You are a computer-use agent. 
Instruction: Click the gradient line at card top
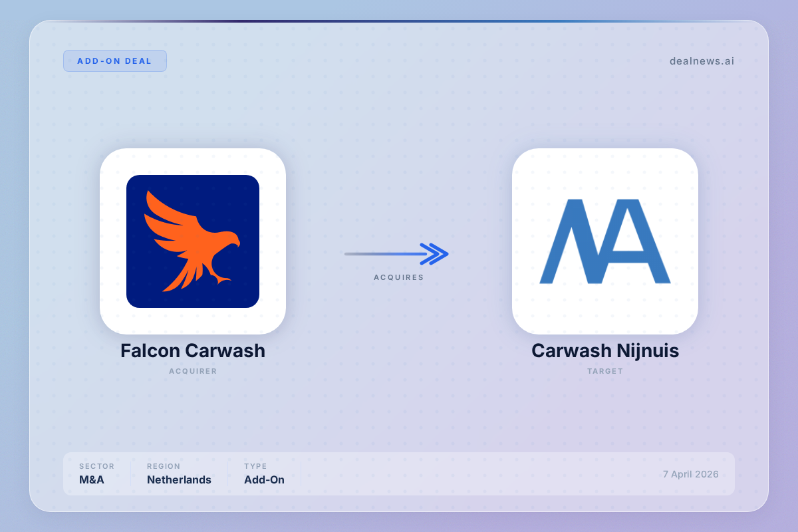[x=399, y=21]
